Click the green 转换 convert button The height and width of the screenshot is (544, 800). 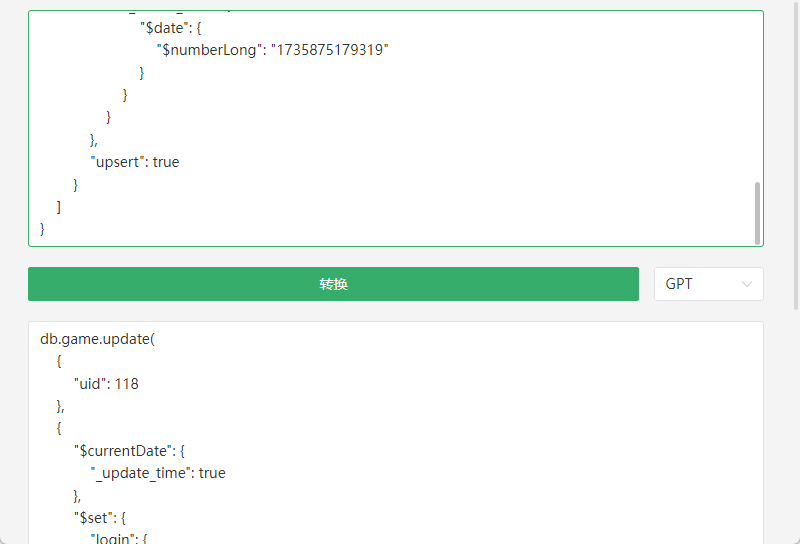pos(333,284)
